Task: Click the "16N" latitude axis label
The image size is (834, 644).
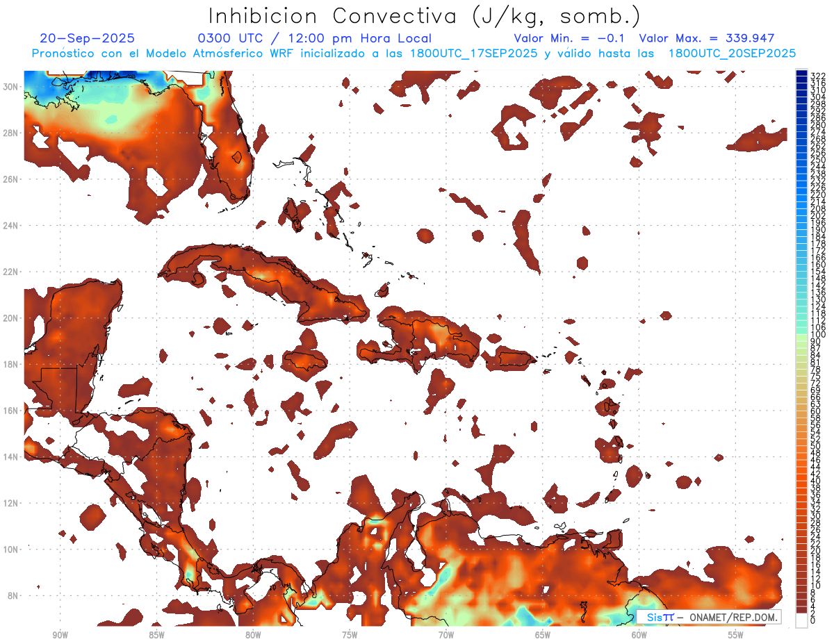Action: click(x=10, y=411)
